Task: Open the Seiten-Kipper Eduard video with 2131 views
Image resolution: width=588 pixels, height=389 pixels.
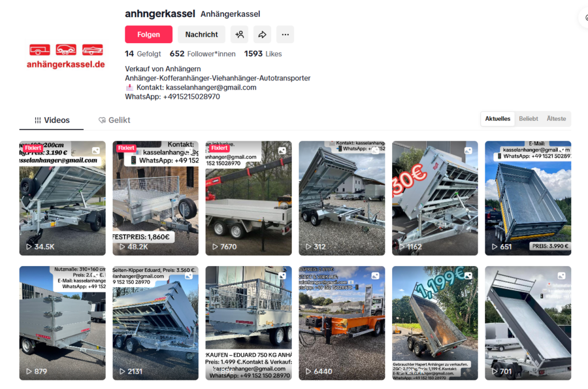Action: coord(155,323)
